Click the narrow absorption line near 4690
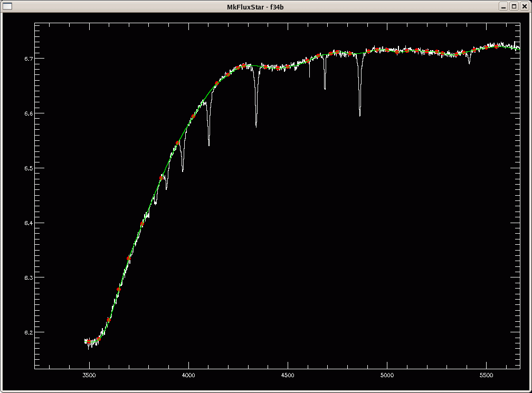 click(325, 89)
